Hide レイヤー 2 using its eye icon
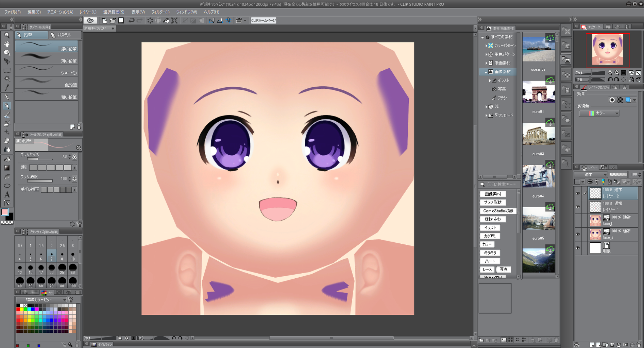 (x=578, y=193)
